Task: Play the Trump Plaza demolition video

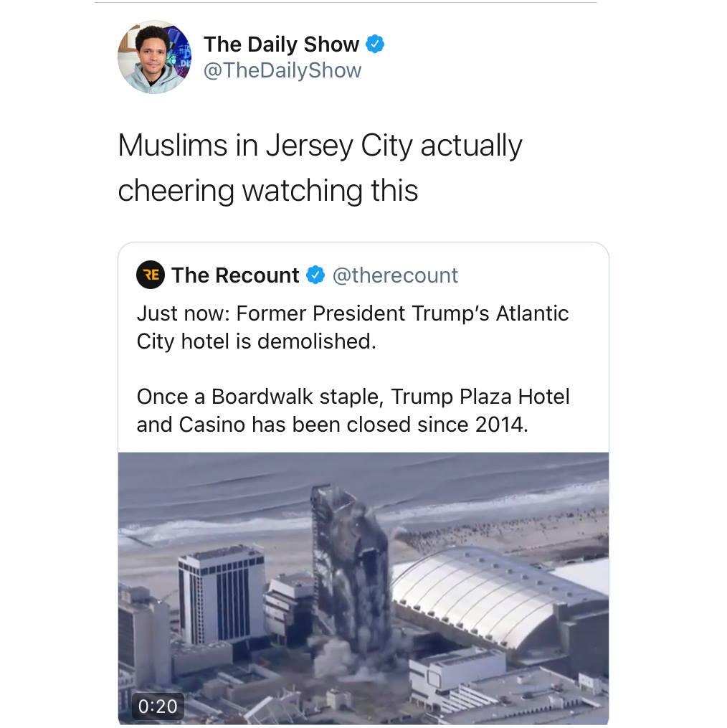Action: (363, 588)
